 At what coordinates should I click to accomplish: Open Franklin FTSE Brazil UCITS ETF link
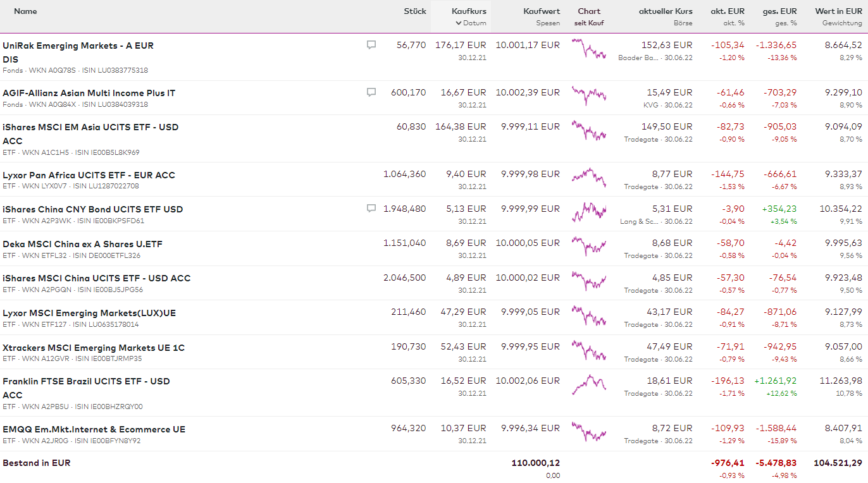pos(86,381)
